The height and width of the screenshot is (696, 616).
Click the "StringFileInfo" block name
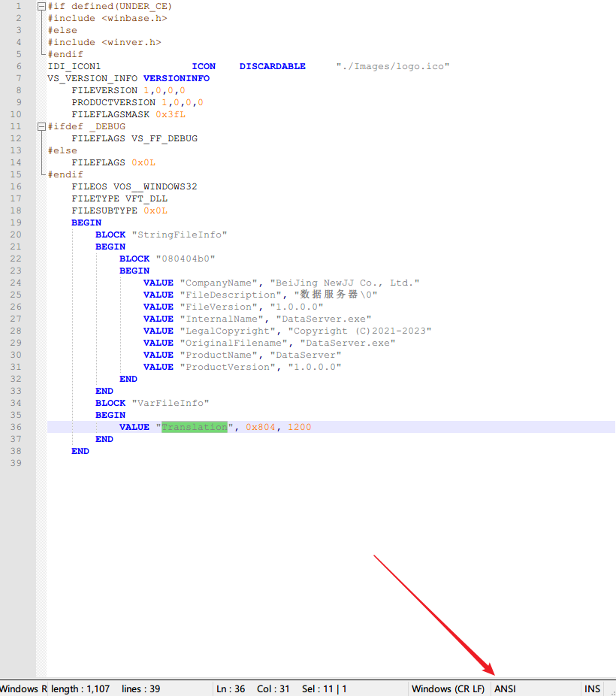pos(180,235)
